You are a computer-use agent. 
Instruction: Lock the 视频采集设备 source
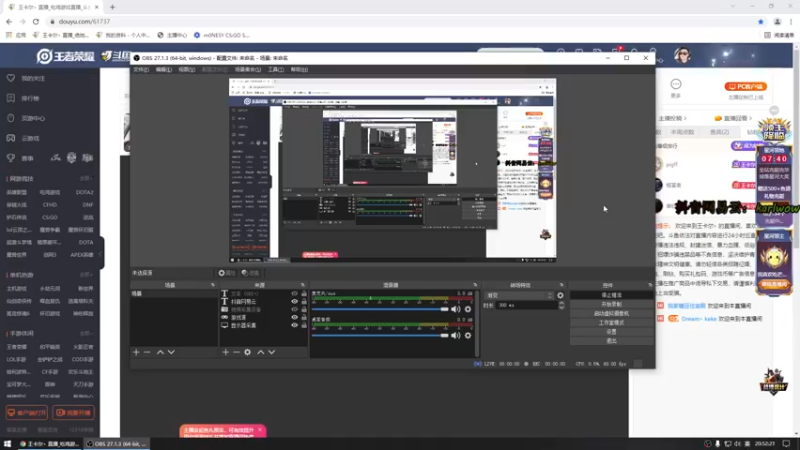pos(304,309)
